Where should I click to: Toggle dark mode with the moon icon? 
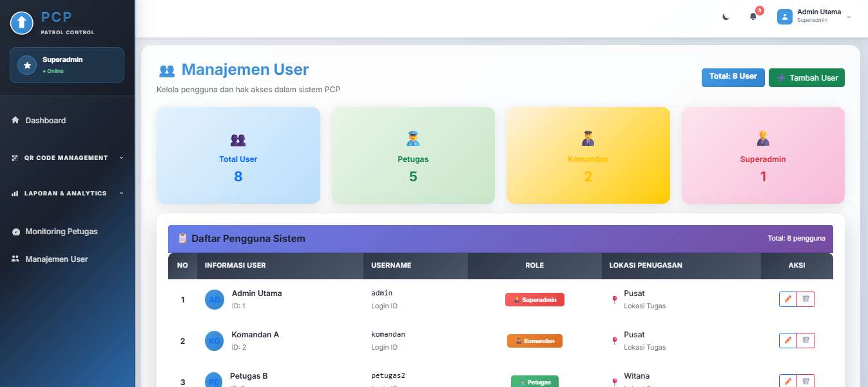(726, 17)
